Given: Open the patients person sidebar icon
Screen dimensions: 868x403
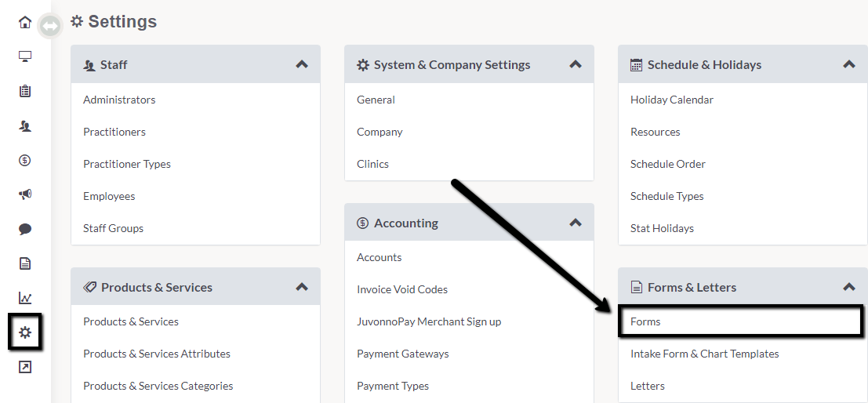Looking at the screenshot, I should coord(25,126).
